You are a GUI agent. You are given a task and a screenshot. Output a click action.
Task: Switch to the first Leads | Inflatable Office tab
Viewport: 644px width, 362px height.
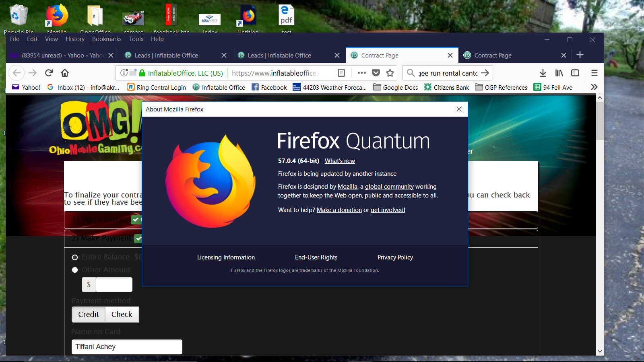pos(166,56)
